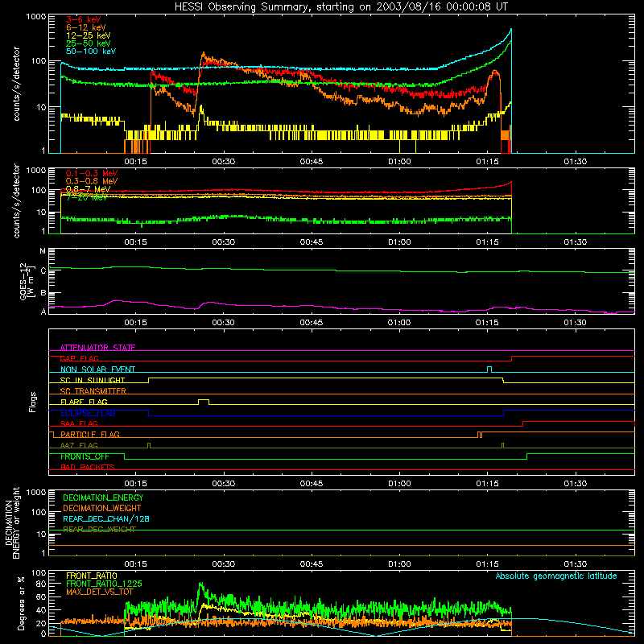Image resolution: width=644 pixels, height=644 pixels.
Task: Click the flare flag pulse near 00:27
Action: point(204,400)
